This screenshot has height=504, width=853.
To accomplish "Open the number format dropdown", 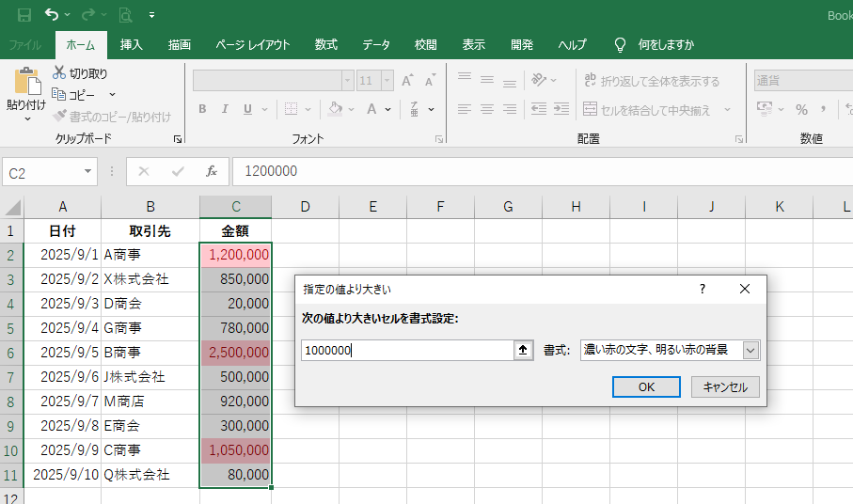I will coord(799,81).
